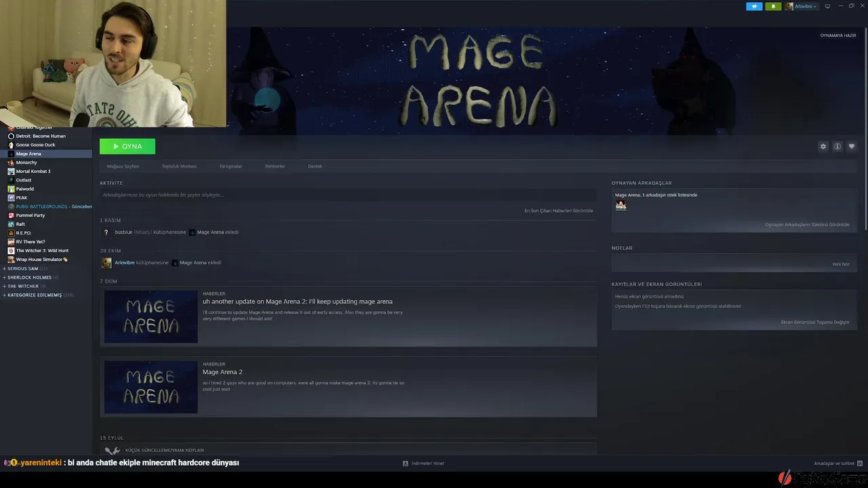Click R.E.P.O. game icon
This screenshot has height=488, width=868.
tap(11, 233)
